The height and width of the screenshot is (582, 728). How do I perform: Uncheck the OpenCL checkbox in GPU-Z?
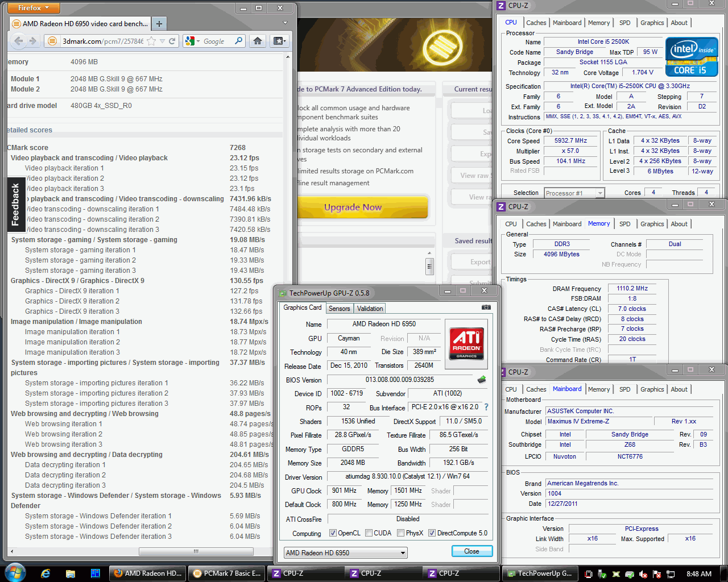click(x=333, y=533)
